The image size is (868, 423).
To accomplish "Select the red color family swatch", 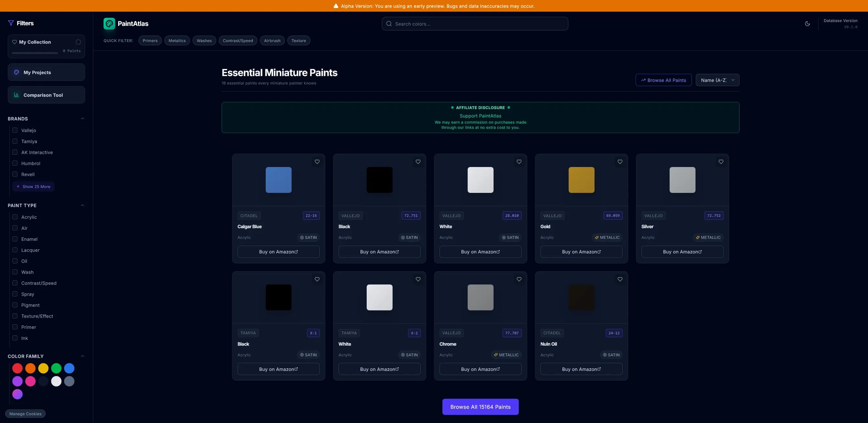I will (17, 368).
